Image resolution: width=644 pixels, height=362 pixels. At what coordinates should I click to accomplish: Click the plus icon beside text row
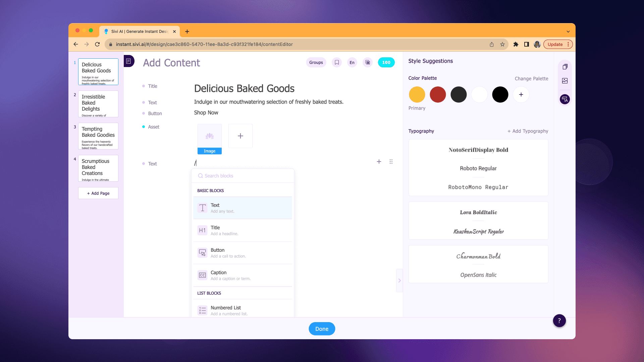coord(379,162)
